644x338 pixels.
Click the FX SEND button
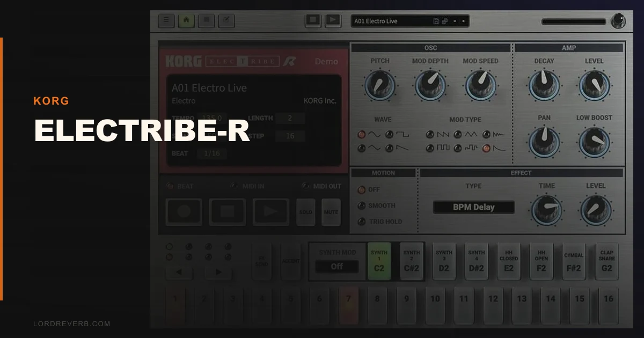tap(262, 261)
